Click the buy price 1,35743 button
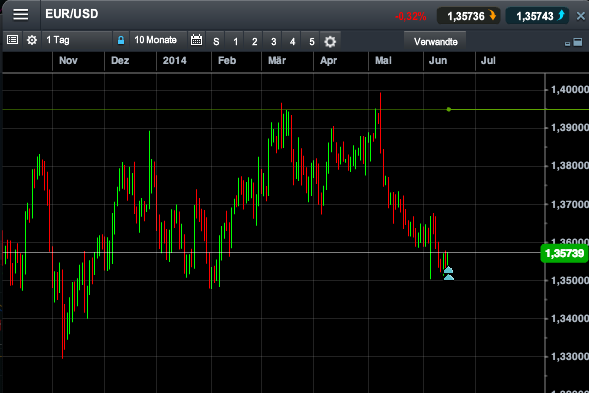Viewport: 589px width, 393px height. (537, 16)
